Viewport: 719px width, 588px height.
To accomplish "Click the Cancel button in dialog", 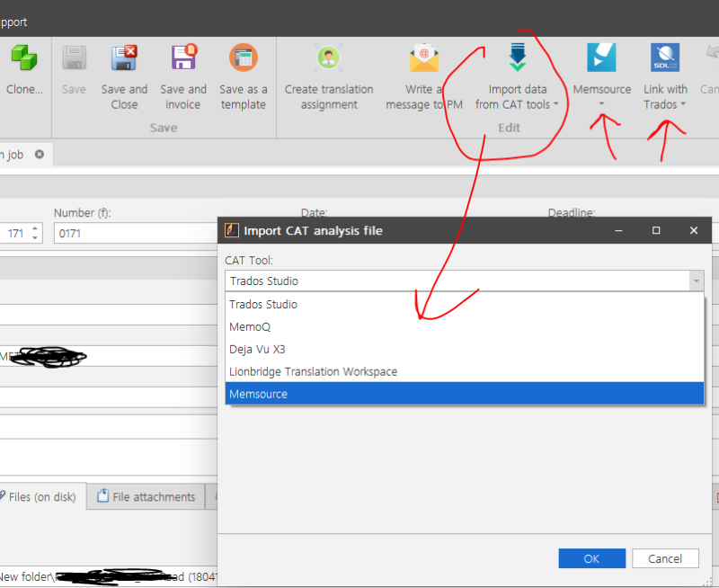I will (665, 558).
